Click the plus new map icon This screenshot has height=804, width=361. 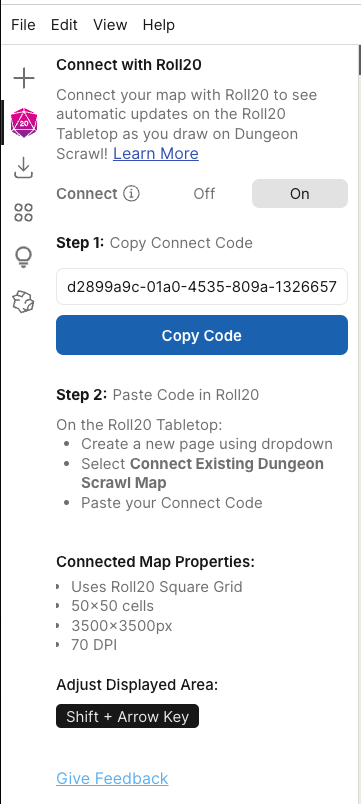pyautogui.click(x=24, y=78)
